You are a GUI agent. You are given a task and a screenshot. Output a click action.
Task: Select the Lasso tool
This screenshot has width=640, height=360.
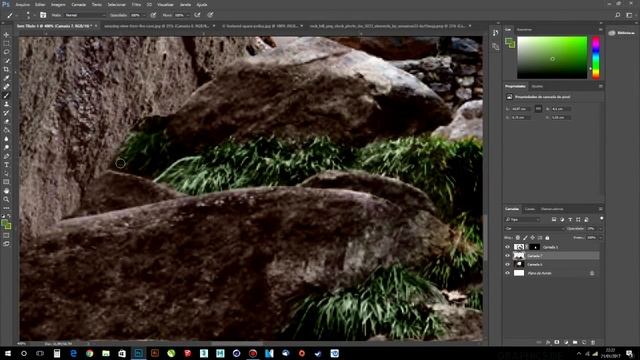pyautogui.click(x=6, y=52)
